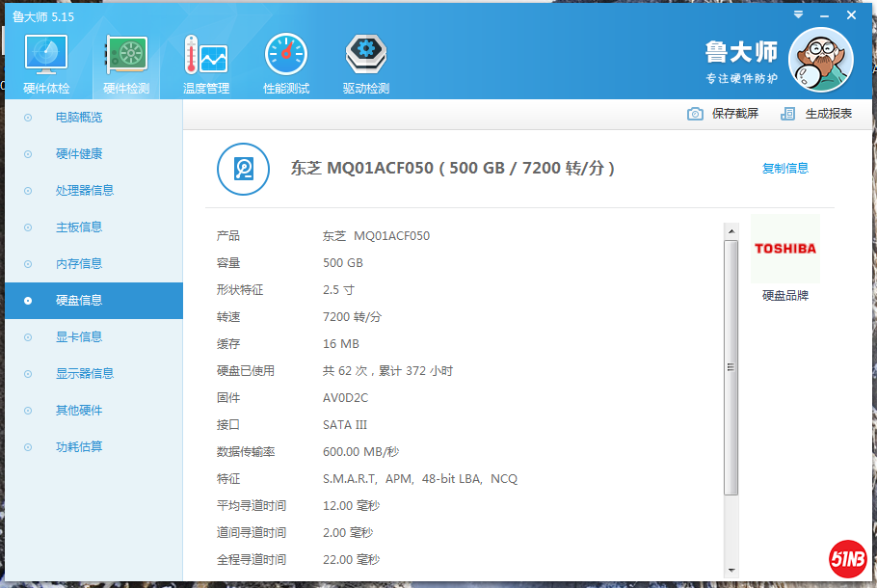The image size is (877, 588).
Task: Click the circular hard drive icon
Action: [243, 168]
